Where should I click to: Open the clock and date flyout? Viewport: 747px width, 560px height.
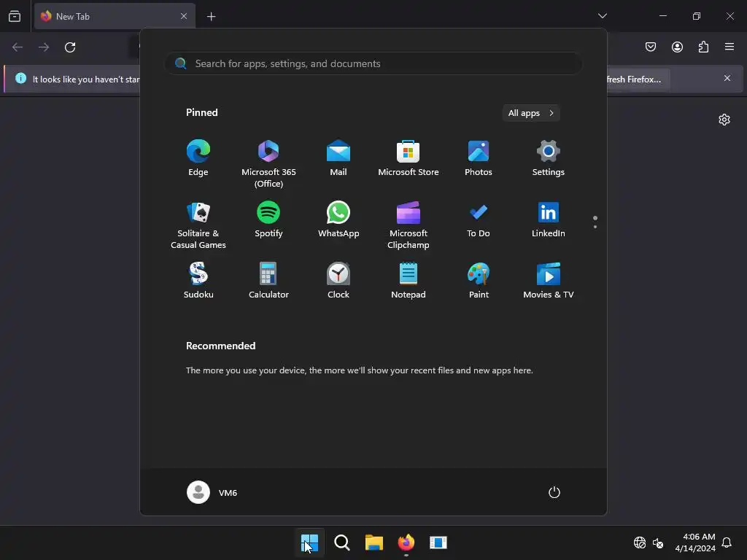[695, 542]
